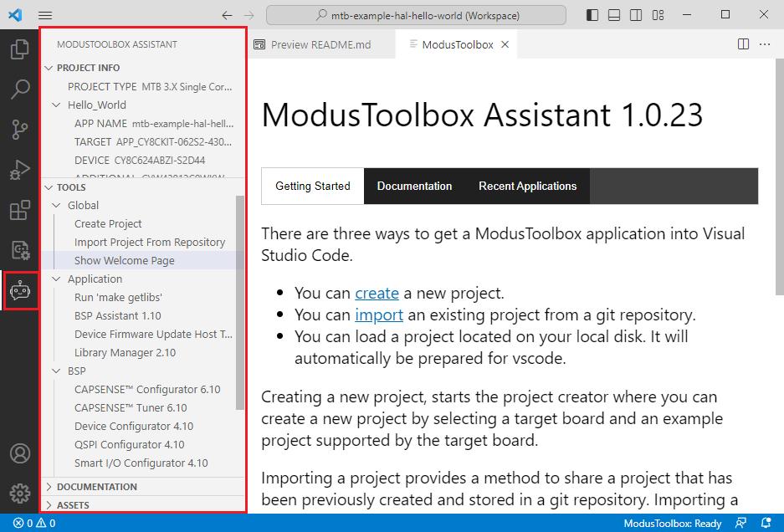784x532 pixels.
Task: Click the workspace search command box
Action: (416, 15)
